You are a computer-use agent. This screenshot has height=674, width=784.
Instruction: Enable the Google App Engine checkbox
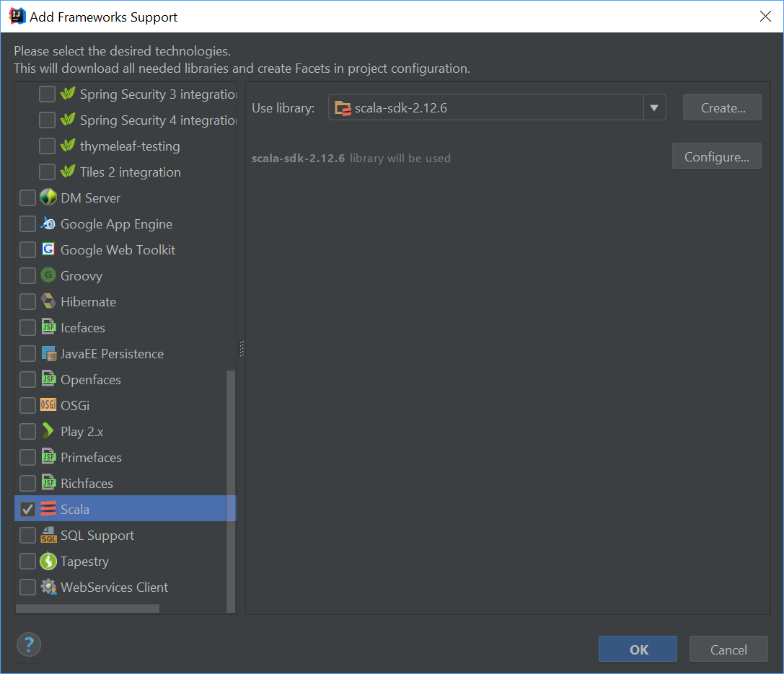tap(27, 224)
